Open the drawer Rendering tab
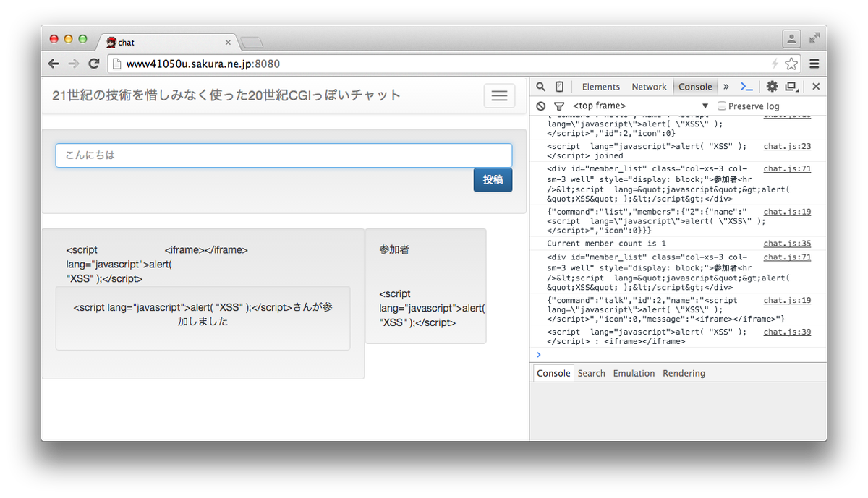 tap(684, 374)
